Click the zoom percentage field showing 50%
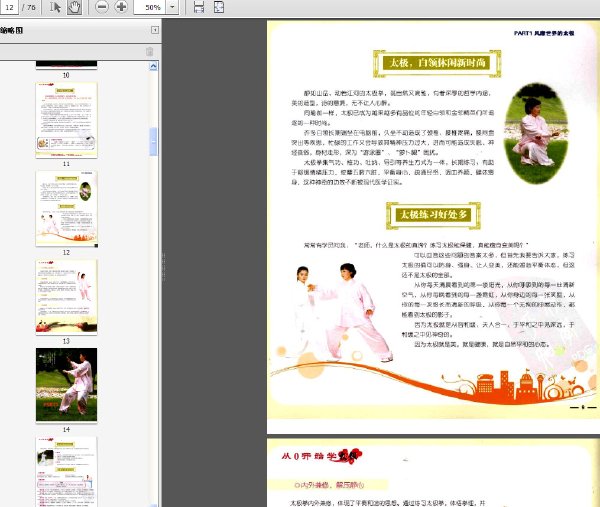 pyautogui.click(x=150, y=7)
